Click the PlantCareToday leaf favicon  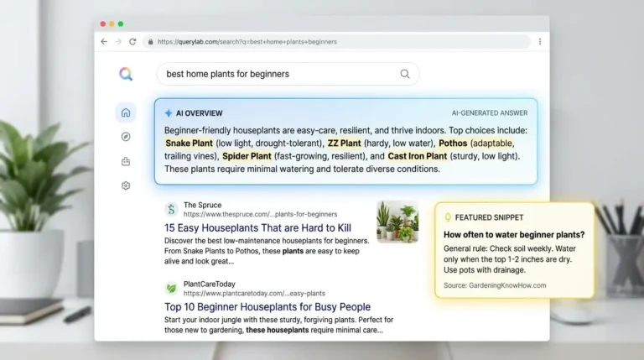click(x=171, y=289)
